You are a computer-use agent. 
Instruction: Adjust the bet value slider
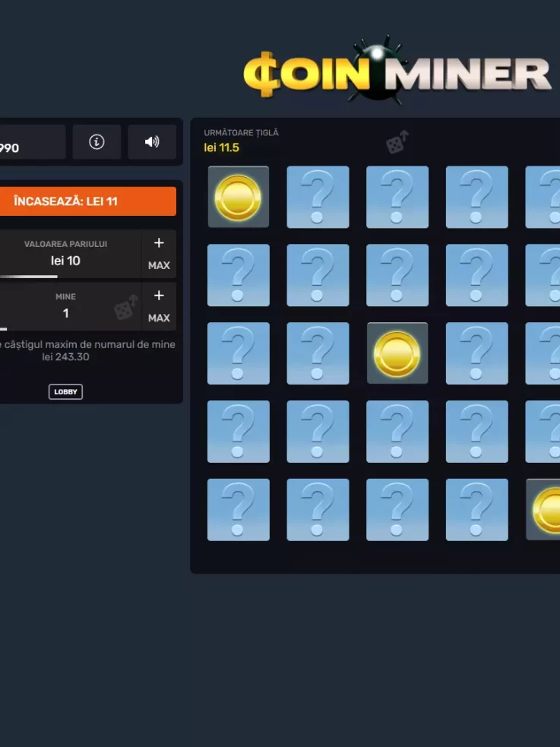pyautogui.click(x=29, y=277)
